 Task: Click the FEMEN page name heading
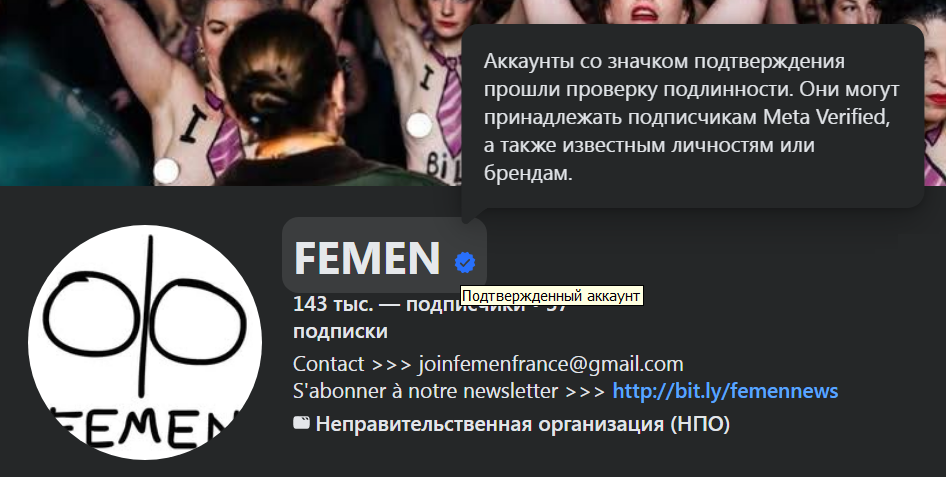click(x=367, y=257)
